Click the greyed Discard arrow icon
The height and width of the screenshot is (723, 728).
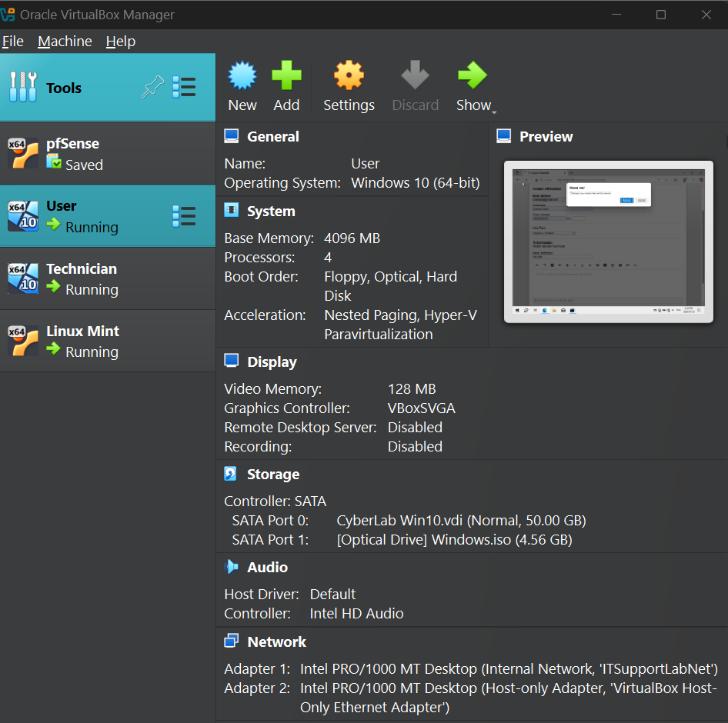[x=415, y=75]
